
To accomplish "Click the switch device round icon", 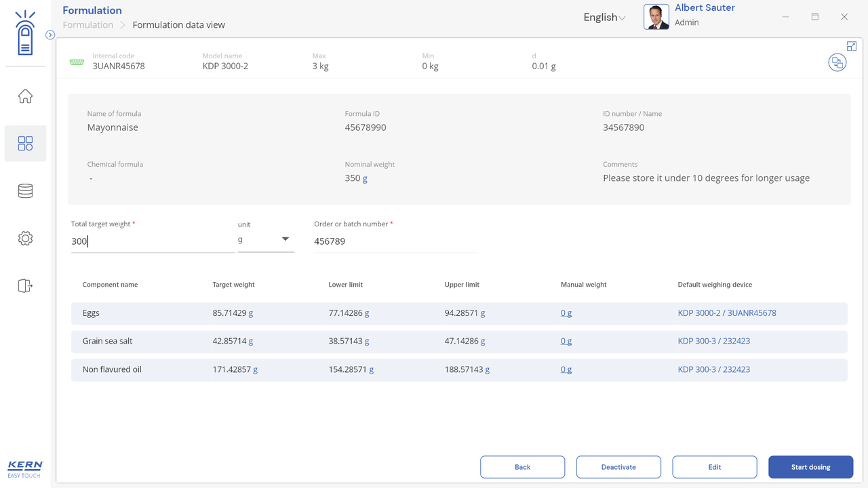I will click(837, 63).
